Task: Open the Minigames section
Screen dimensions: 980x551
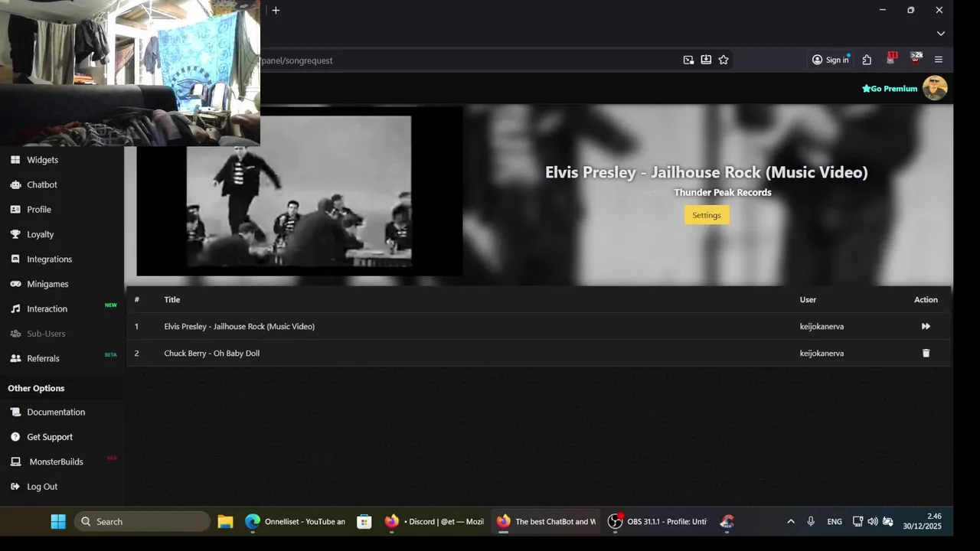Action: click(47, 284)
